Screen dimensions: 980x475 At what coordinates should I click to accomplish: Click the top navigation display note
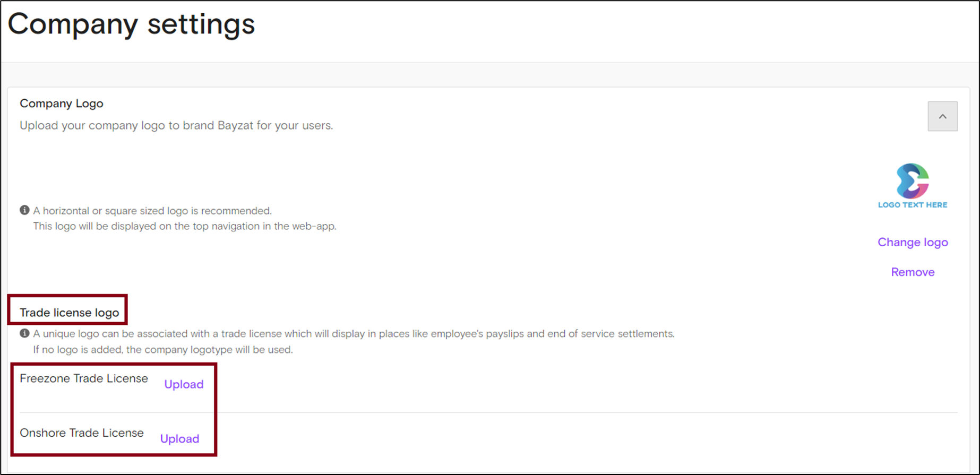(185, 226)
